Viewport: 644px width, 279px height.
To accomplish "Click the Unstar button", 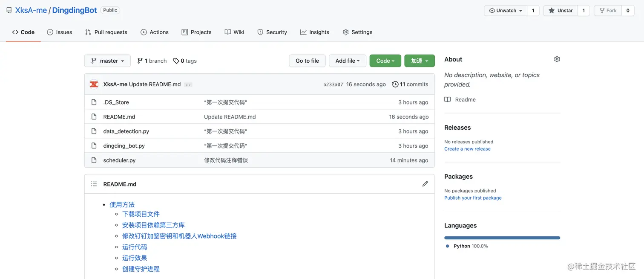I will (561, 11).
